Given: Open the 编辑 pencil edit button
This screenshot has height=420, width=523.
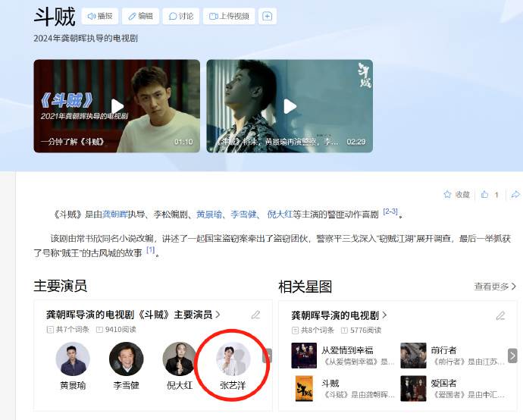Looking at the screenshot, I should (140, 16).
